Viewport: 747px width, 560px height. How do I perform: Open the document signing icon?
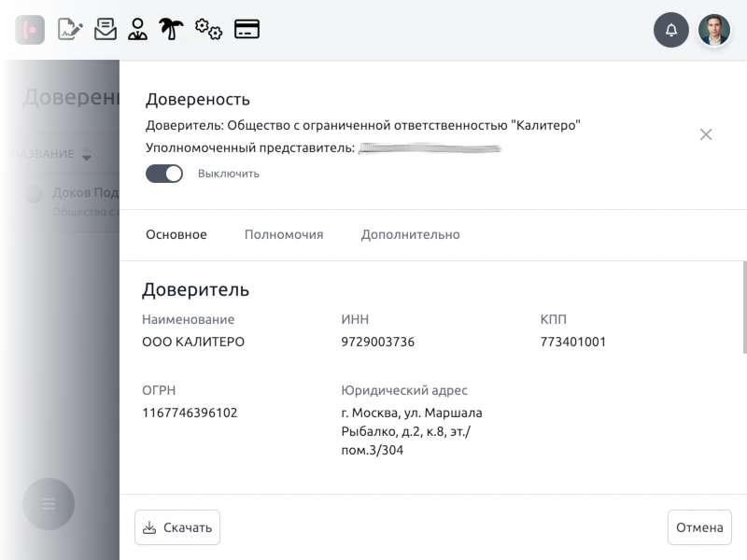70,29
